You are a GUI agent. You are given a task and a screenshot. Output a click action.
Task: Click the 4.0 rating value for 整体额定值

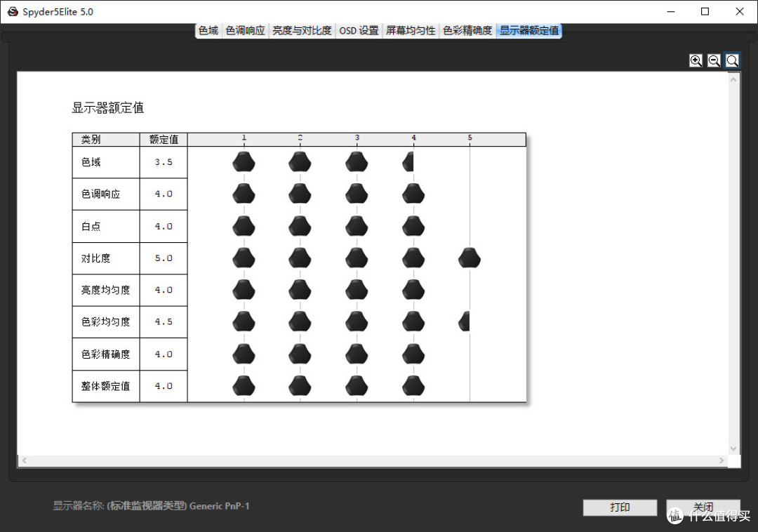(x=164, y=386)
